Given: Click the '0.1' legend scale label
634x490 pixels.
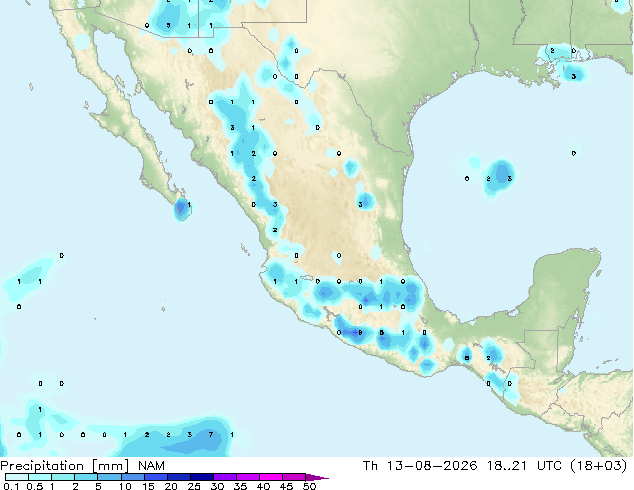Looking at the screenshot, I should pos(11,486).
